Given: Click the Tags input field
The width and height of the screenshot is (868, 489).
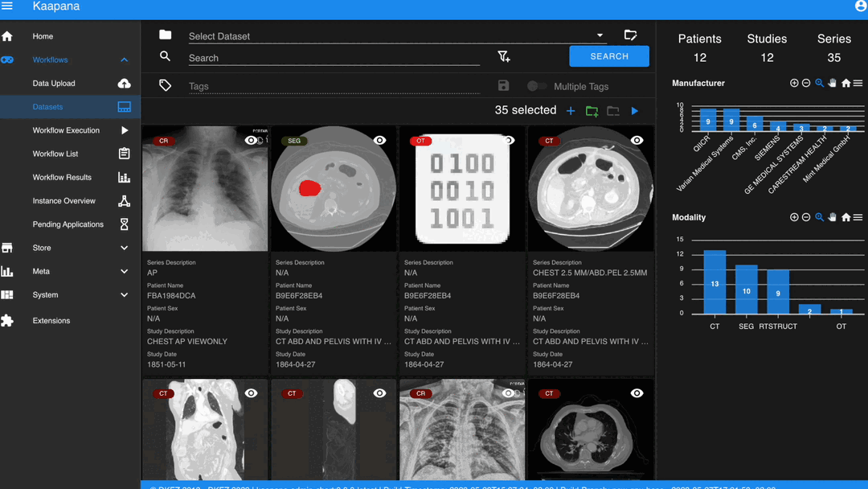Looking at the screenshot, I should point(334,86).
